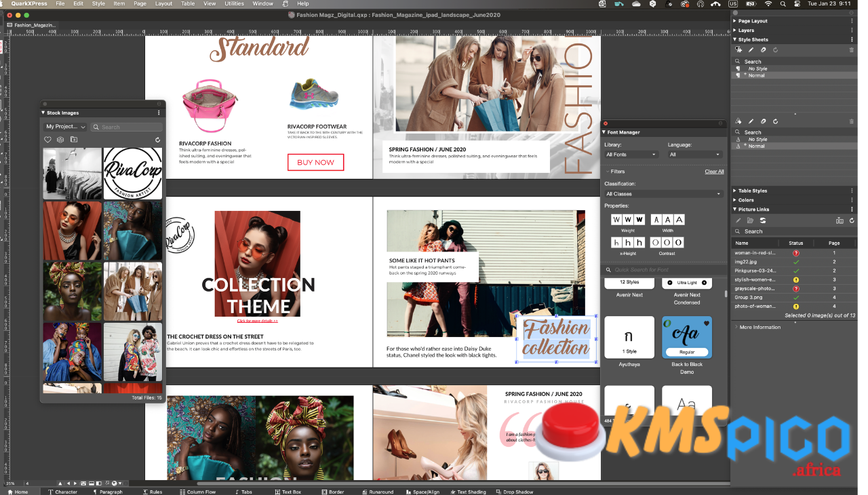Duplicate the selected character style sheet

pyautogui.click(x=763, y=121)
